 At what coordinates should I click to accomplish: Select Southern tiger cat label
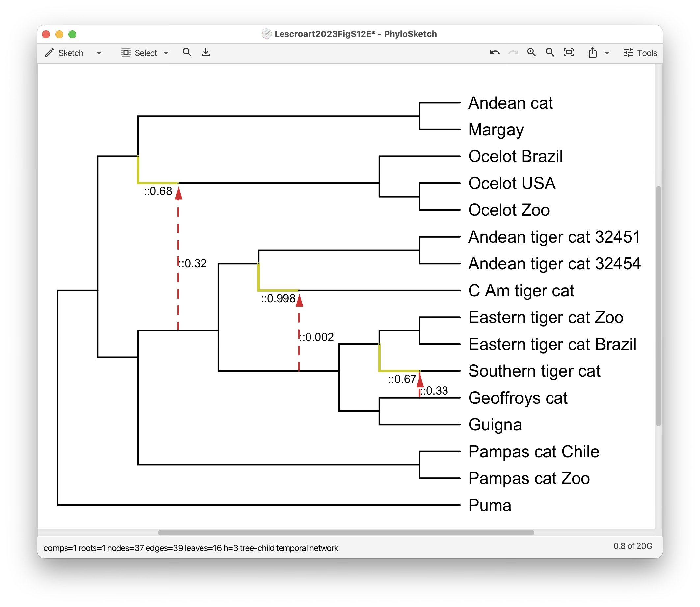(x=534, y=371)
